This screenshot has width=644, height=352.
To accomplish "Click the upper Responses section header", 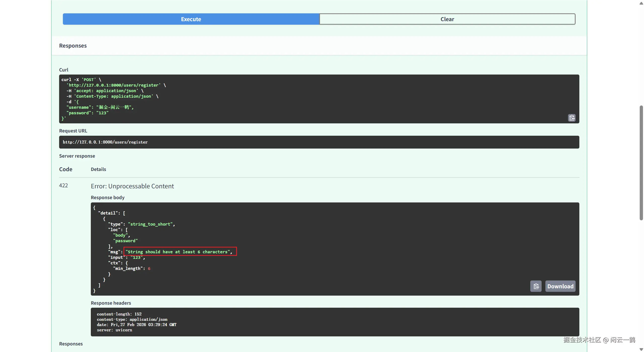I will coord(73,46).
